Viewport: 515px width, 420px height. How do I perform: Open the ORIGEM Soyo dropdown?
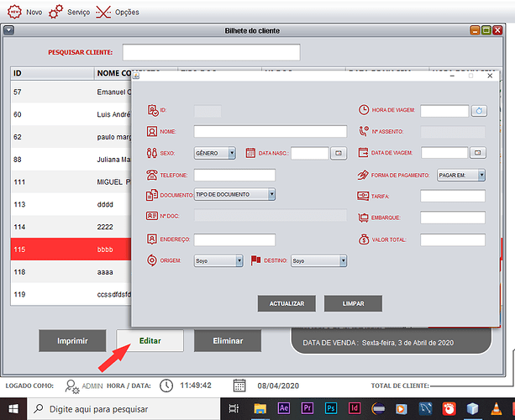pos(218,260)
